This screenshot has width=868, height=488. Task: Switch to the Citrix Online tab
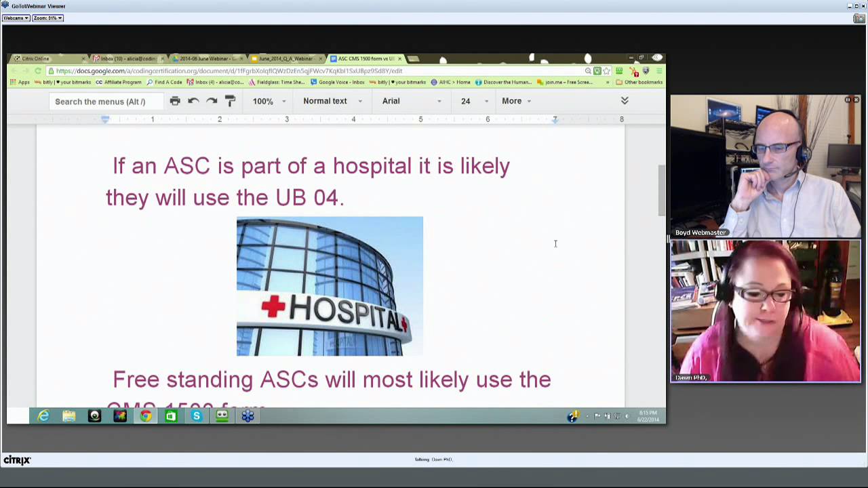point(49,58)
